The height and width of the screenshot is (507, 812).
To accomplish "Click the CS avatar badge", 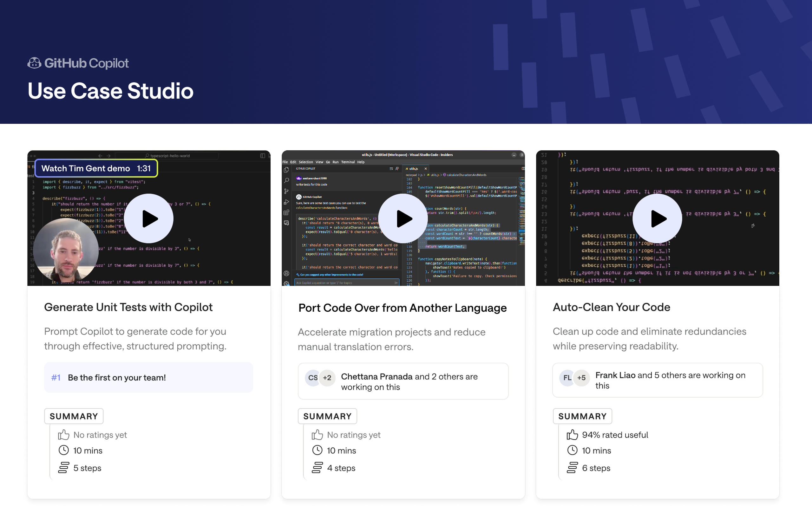I will click(312, 378).
